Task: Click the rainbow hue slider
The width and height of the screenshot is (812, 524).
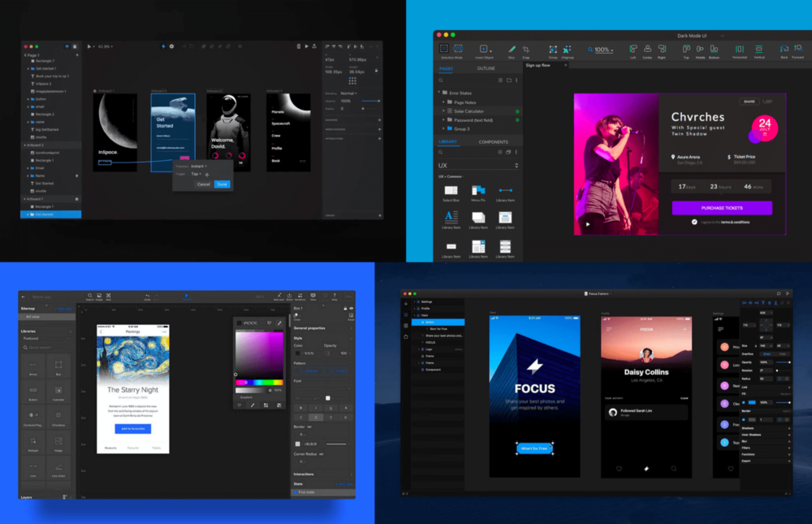Action: point(259,383)
